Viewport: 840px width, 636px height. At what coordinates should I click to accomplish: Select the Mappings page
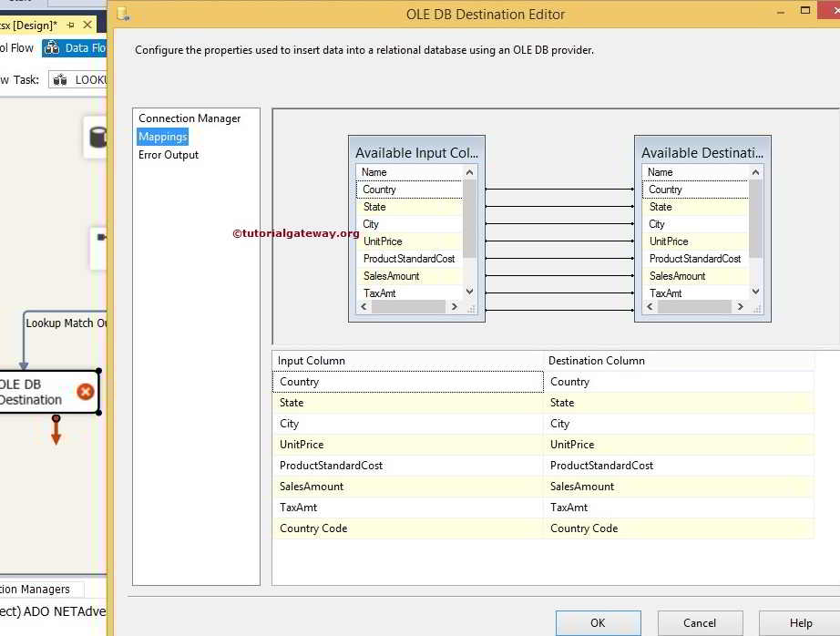click(162, 136)
